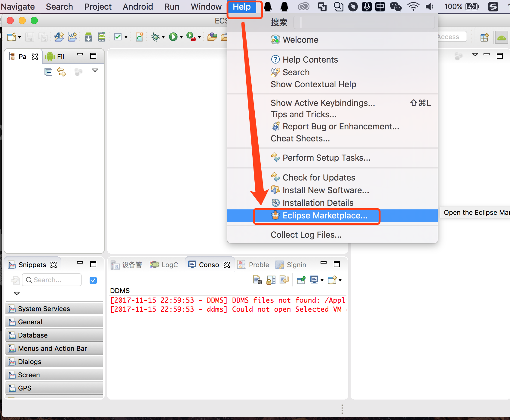Click the WeChat menu bar icon
The image size is (510, 420).
[395, 7]
